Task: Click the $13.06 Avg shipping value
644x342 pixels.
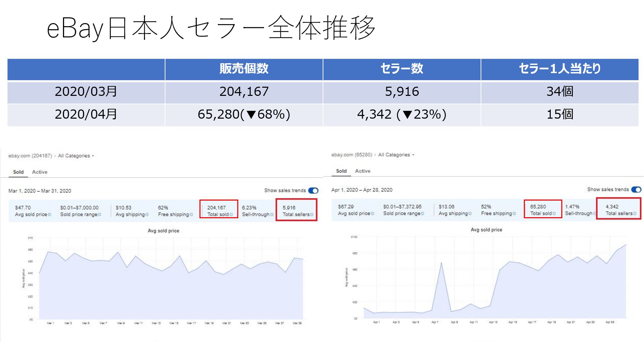Action: pyautogui.click(x=447, y=206)
